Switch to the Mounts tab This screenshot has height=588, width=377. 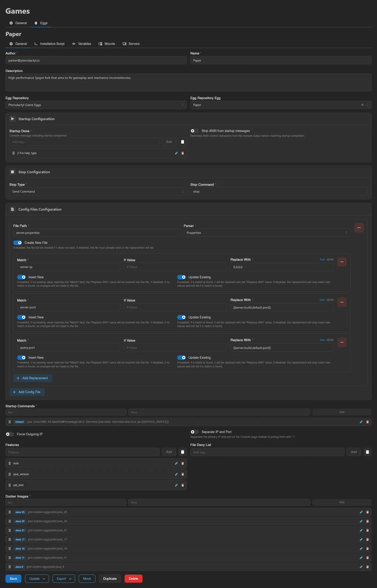107,44
